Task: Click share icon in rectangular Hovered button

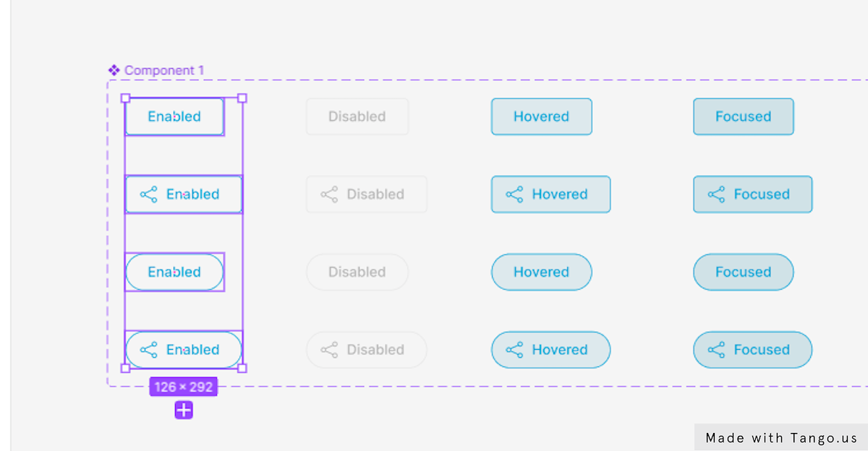Action: click(514, 194)
